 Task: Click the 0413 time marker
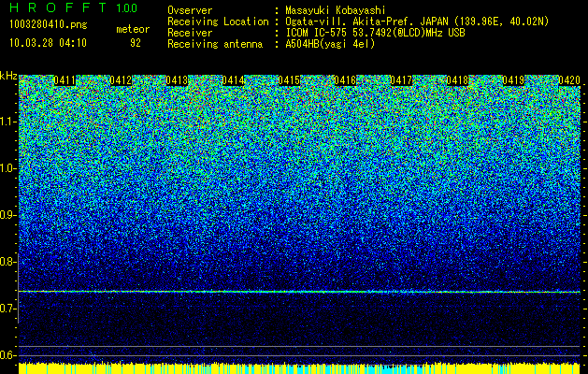coord(177,80)
